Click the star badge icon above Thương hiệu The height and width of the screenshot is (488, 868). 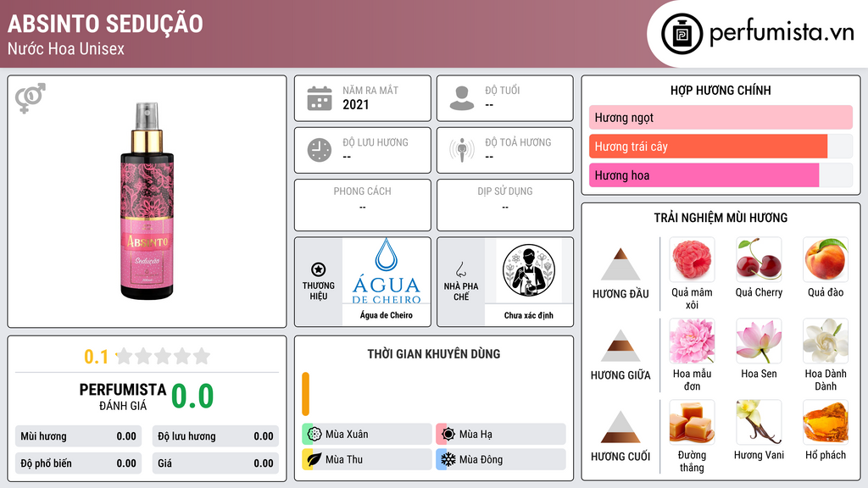[319, 269]
